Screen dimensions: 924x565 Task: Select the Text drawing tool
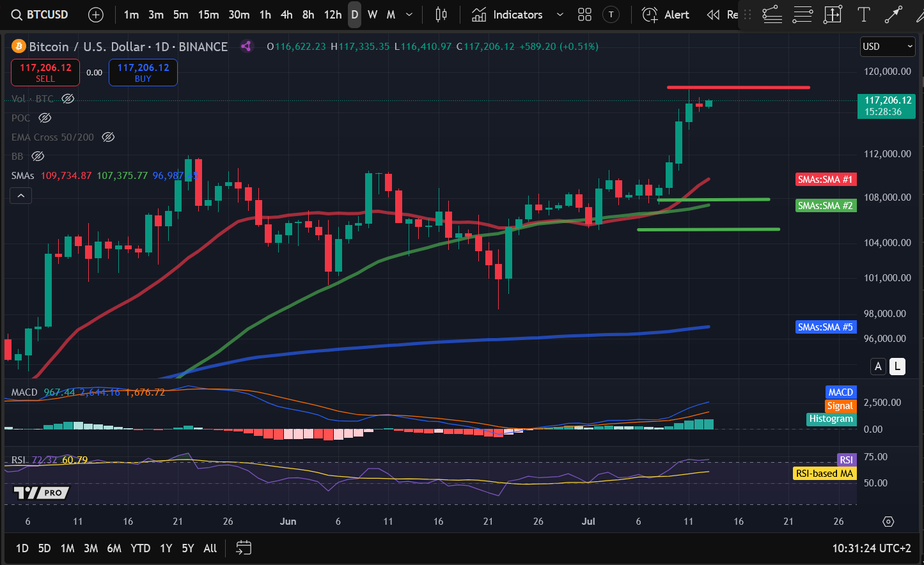pos(863,14)
